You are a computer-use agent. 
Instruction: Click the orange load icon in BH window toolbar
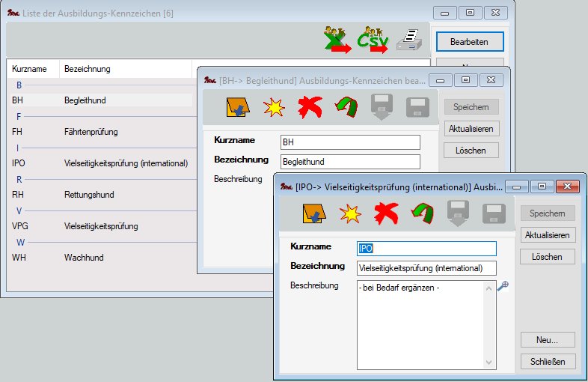236,107
